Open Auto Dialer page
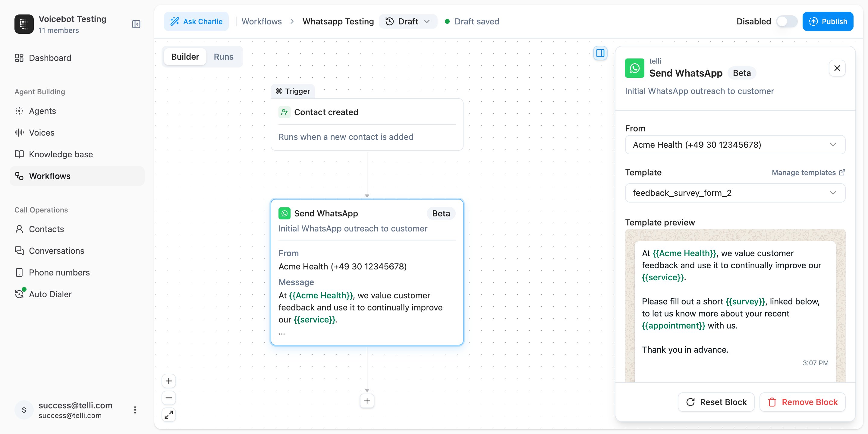Viewport: 868px width, 434px height. 77,294
